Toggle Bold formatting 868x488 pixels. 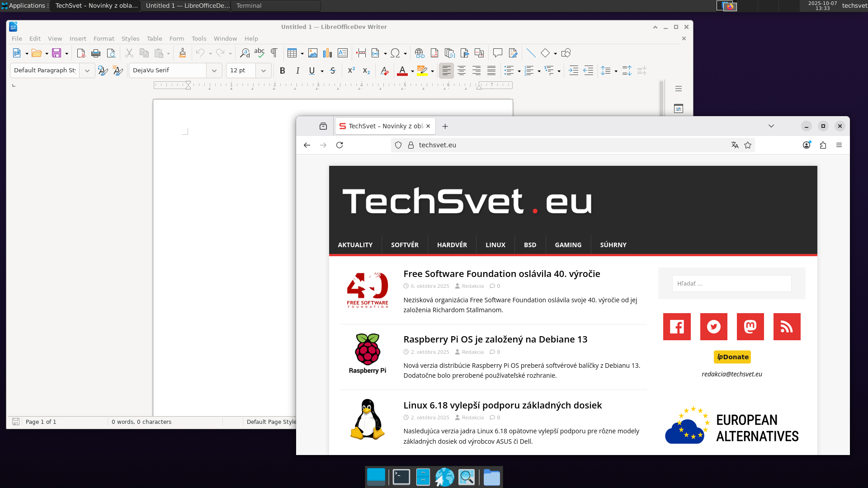tap(282, 70)
